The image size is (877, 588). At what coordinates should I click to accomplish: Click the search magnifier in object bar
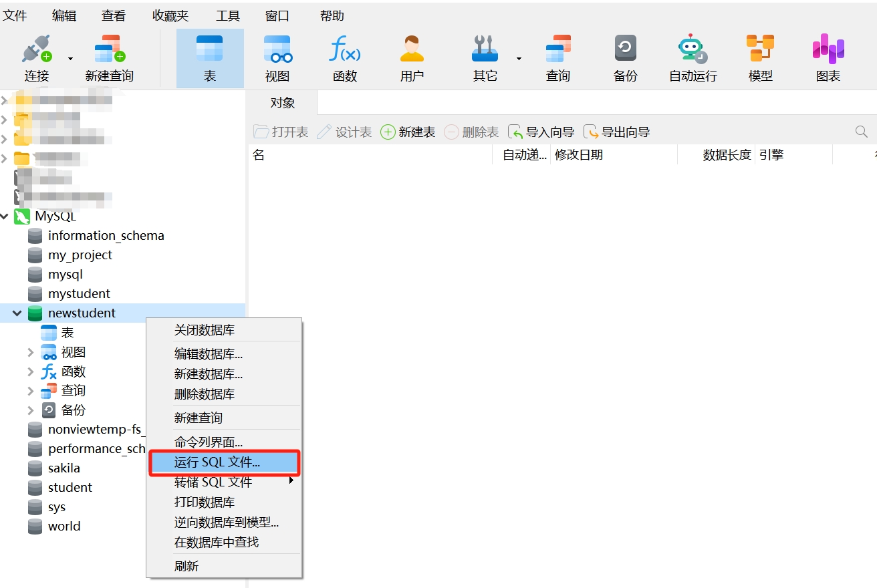pyautogui.click(x=861, y=132)
